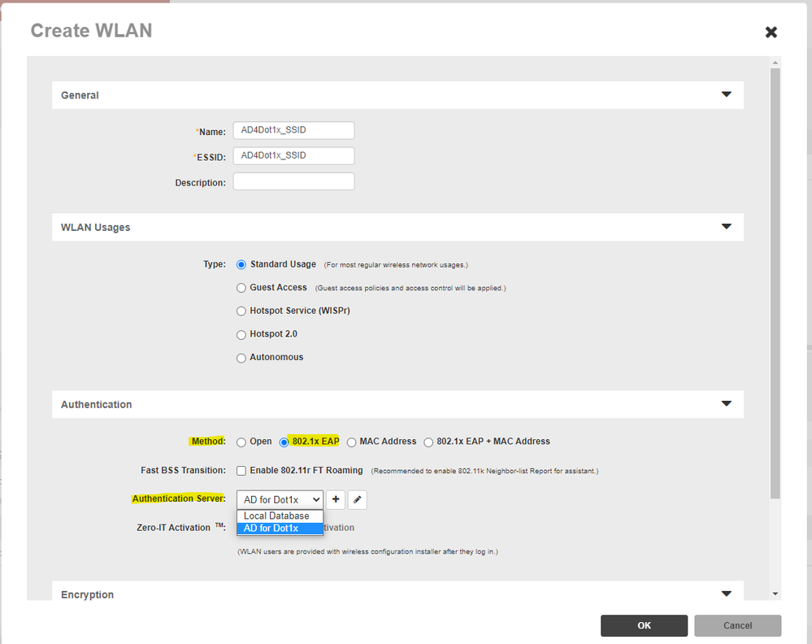Click the Cancel button
Screen dimensions: 812x644
coord(737,625)
